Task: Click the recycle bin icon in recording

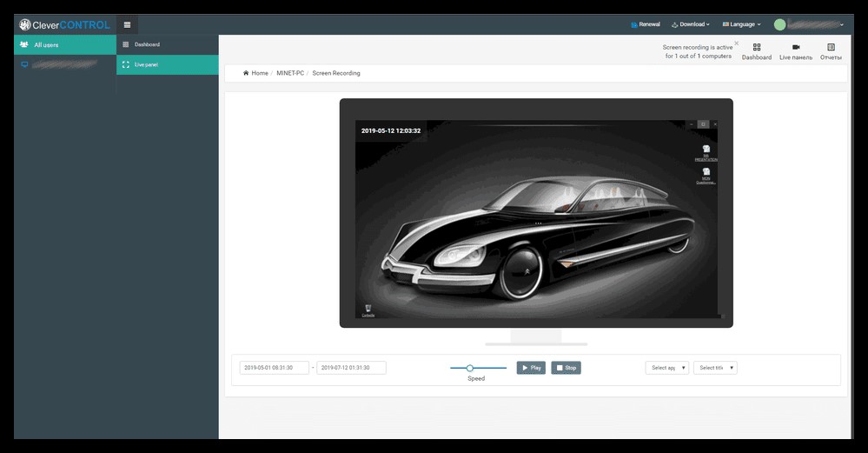Action: [x=368, y=310]
